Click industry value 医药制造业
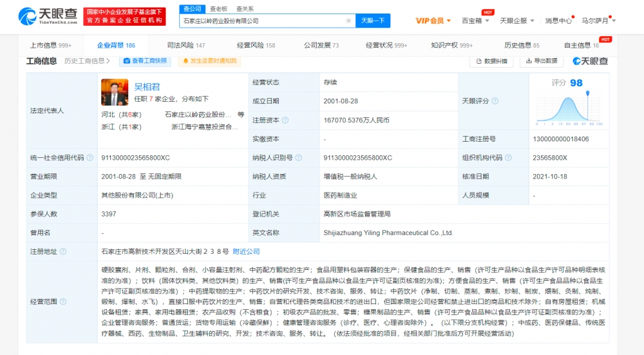Image resolution: width=644 pixels, height=355 pixels. [x=340, y=195]
